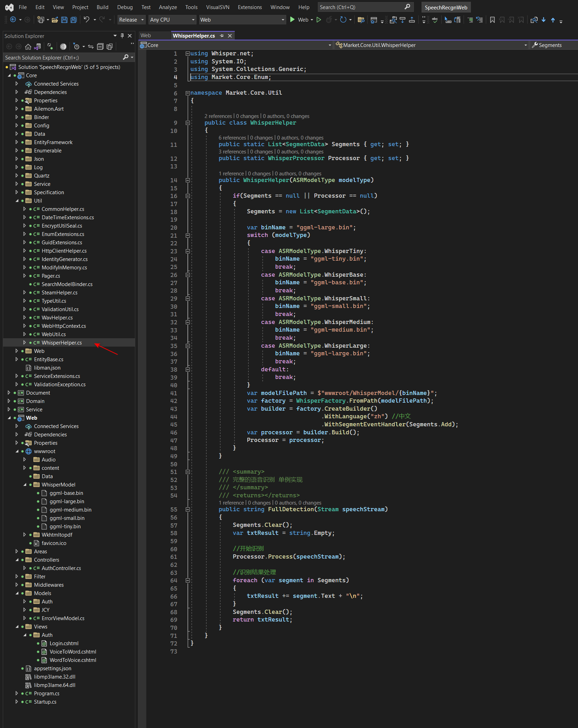Switch to the Web document tab
Screen dimensions: 578x728
point(146,35)
